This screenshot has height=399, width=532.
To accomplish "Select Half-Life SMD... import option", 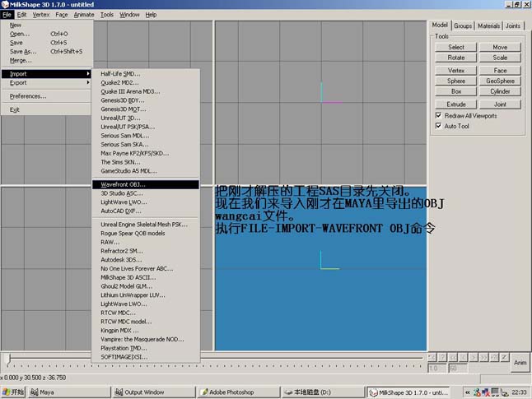I will coord(146,74).
